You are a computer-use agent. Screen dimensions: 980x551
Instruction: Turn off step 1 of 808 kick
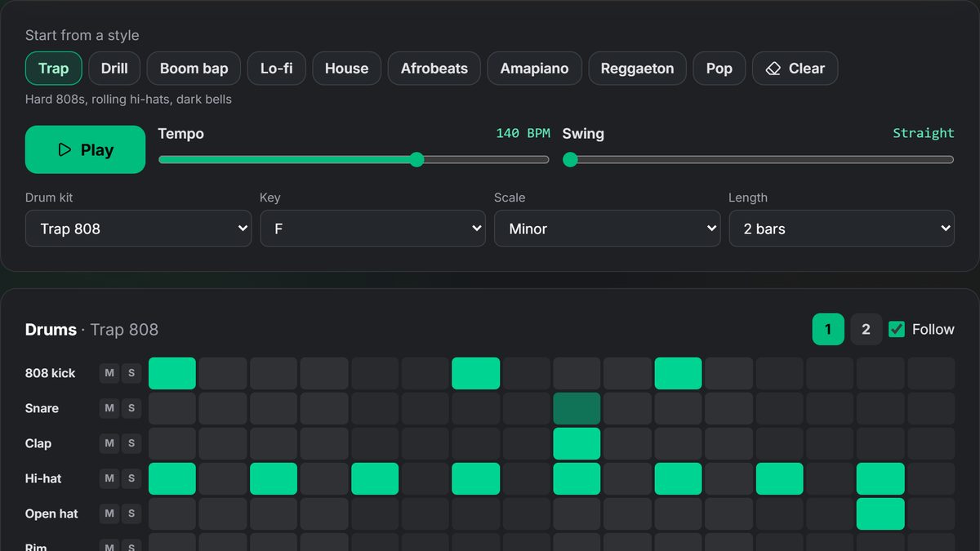click(172, 373)
